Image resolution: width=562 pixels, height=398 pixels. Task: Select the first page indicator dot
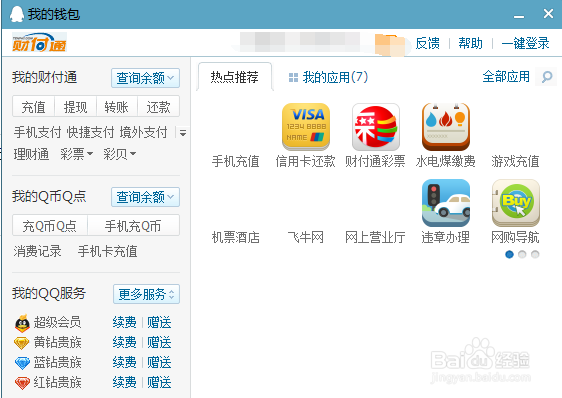coord(509,254)
